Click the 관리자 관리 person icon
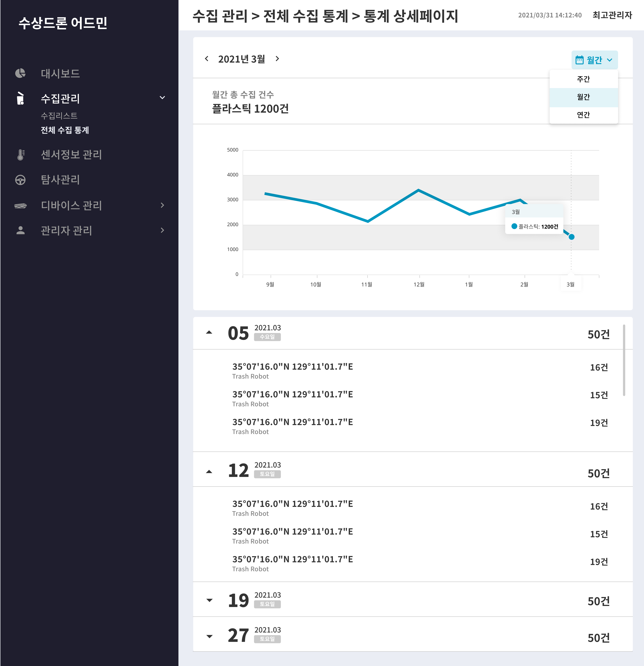This screenshot has height=666, width=644. pyautogui.click(x=20, y=230)
